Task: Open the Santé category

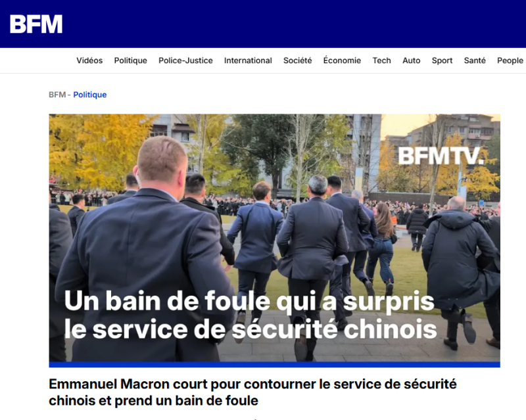Action: [x=475, y=60]
